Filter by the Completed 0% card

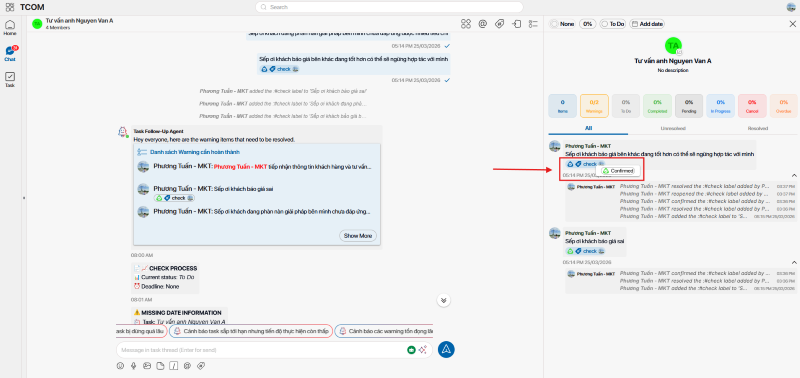click(657, 106)
